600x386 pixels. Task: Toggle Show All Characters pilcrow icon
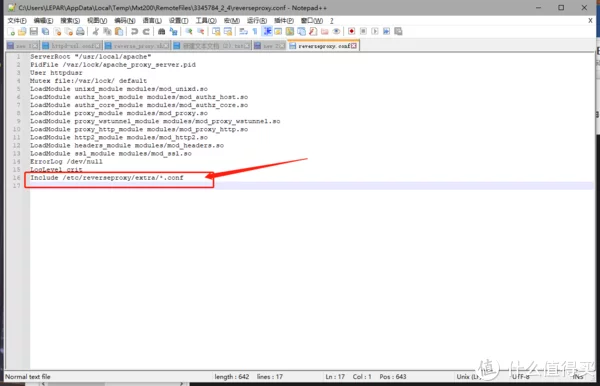pos(255,32)
